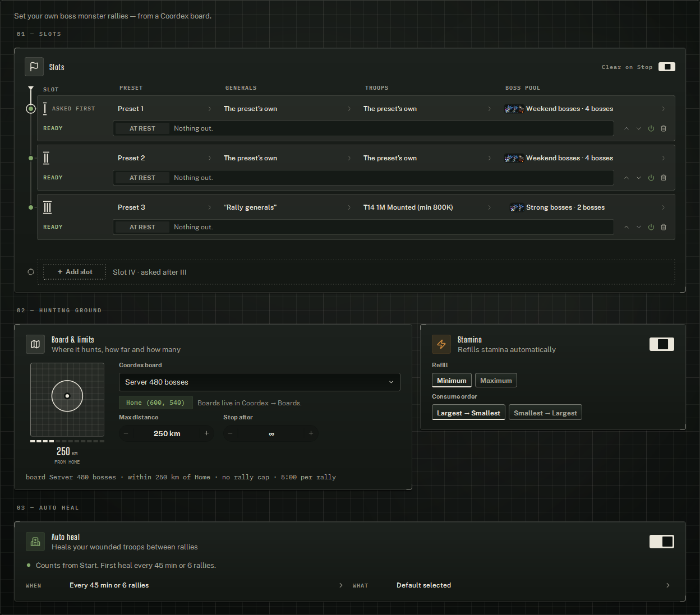700x615 pixels.
Task: Remove the Preset 3 slot via trash icon
Action: 664,227
